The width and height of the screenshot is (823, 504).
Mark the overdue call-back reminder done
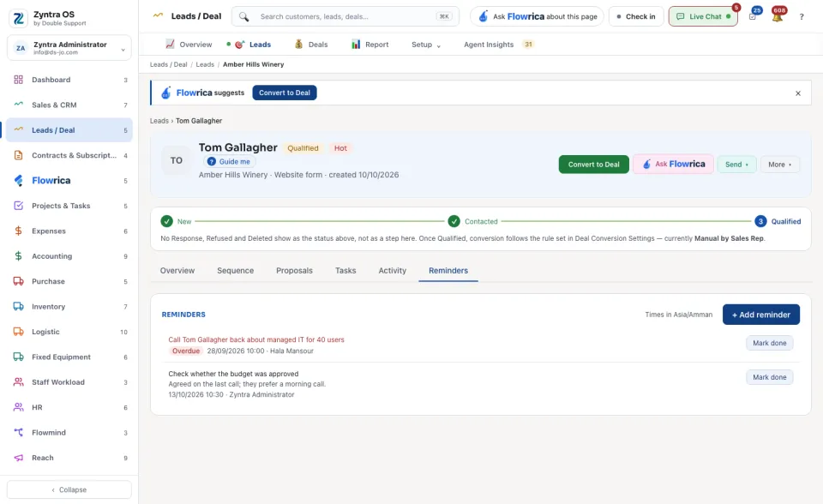(770, 343)
